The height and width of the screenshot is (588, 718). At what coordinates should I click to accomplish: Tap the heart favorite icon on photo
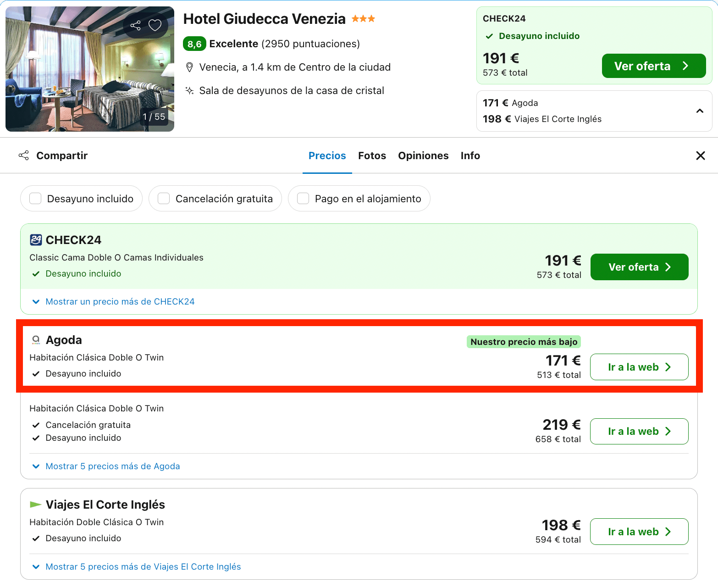point(155,25)
